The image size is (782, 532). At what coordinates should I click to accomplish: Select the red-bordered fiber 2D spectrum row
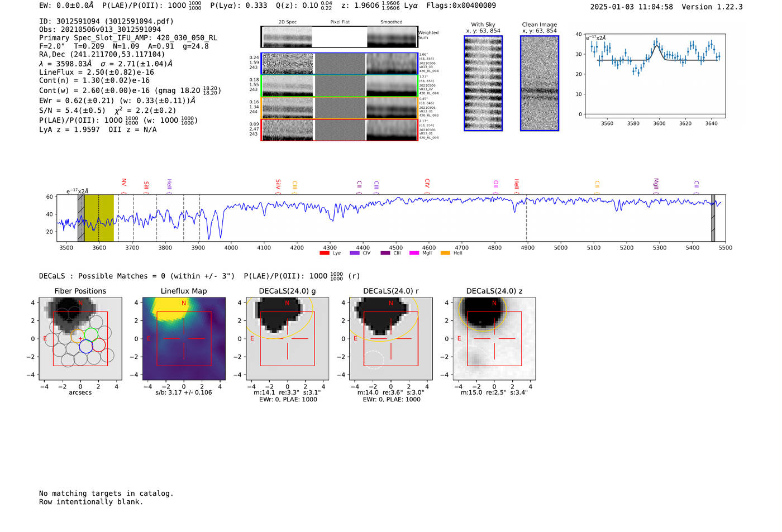[x=339, y=130]
